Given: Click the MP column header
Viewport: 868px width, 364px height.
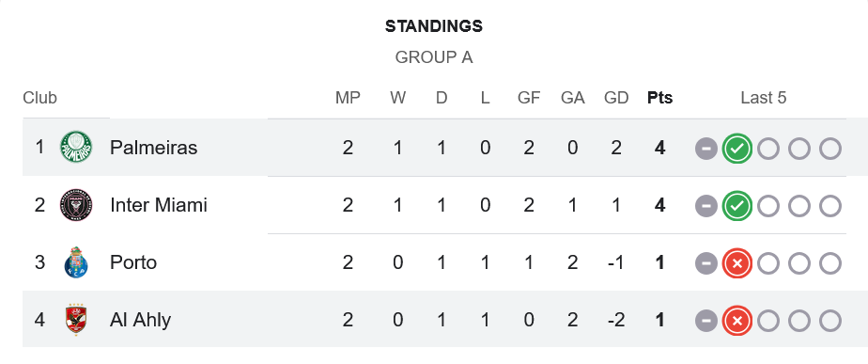Looking at the screenshot, I should point(348,98).
